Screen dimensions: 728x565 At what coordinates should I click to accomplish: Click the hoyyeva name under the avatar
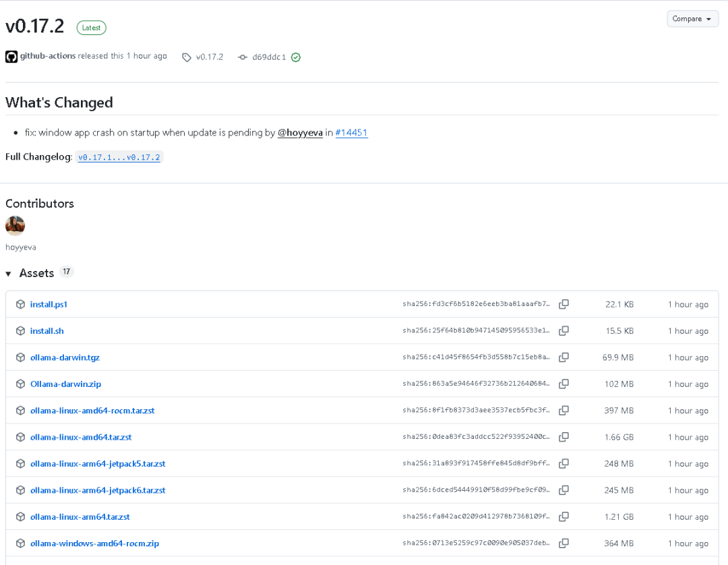[x=20, y=247]
